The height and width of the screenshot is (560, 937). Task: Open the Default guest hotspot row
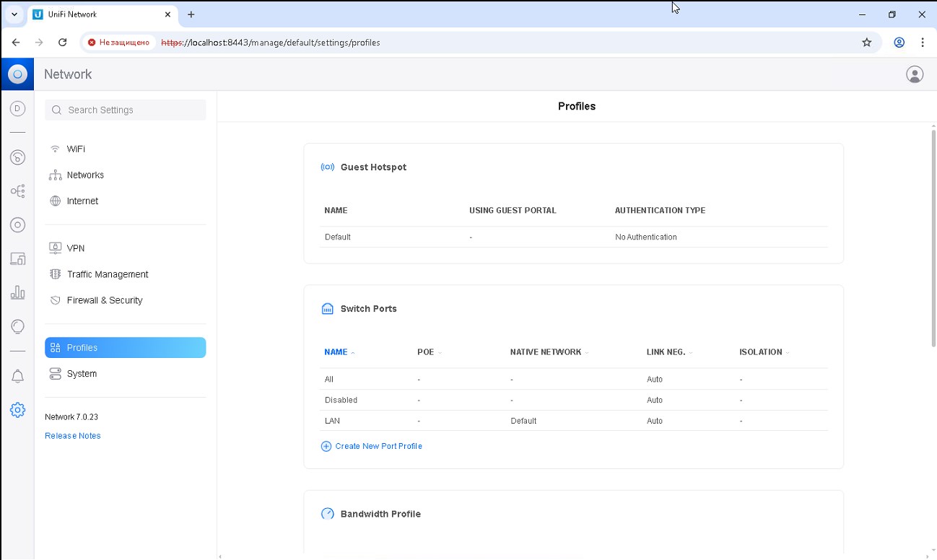[x=575, y=237]
